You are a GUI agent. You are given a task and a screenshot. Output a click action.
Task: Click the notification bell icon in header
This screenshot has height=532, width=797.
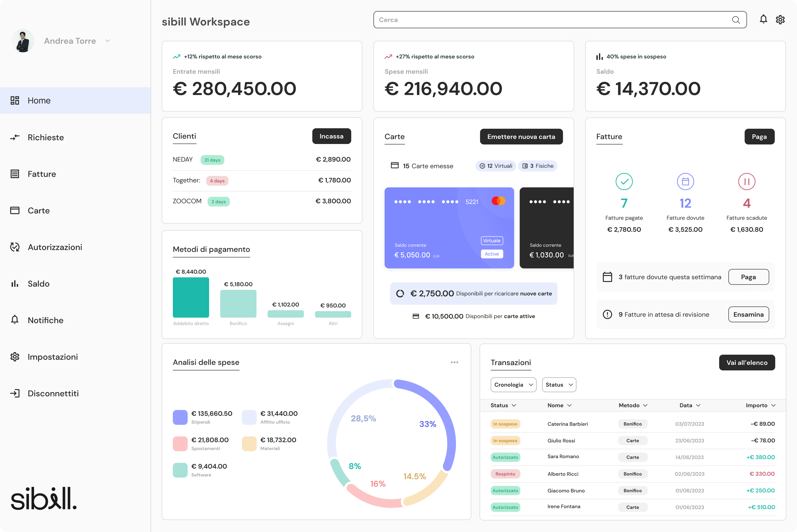[x=763, y=19]
